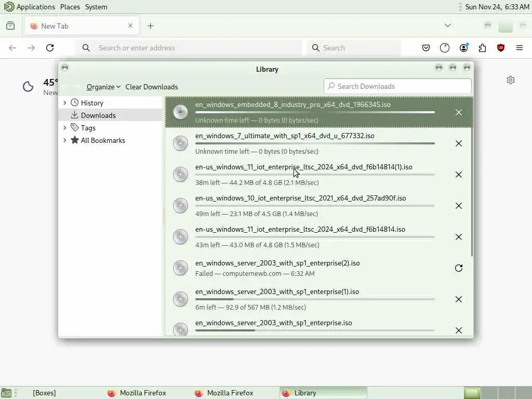Click the clock Sun Nov 24, 6:33 AM
The width and height of the screenshot is (532, 399).
pos(497,7)
